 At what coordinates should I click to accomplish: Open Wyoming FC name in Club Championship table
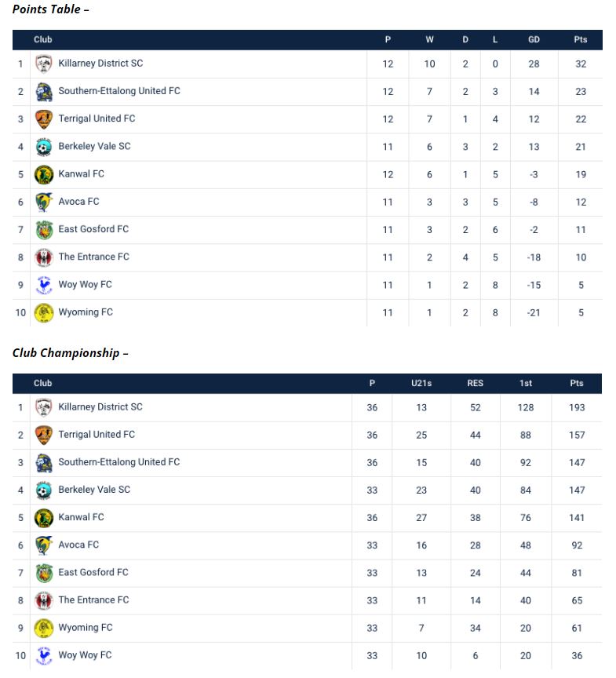tap(86, 627)
